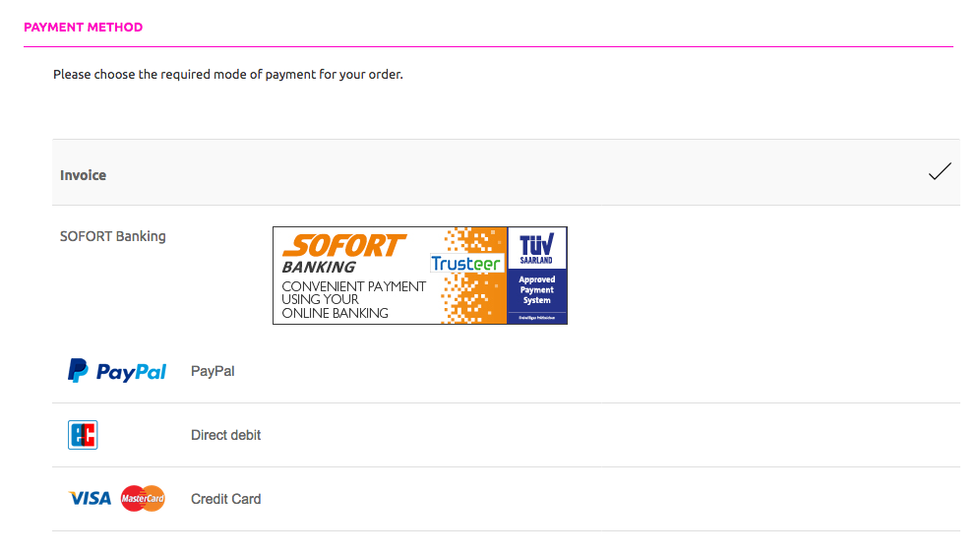
Task: Select SOFORT Banking payment option
Action: [x=112, y=236]
